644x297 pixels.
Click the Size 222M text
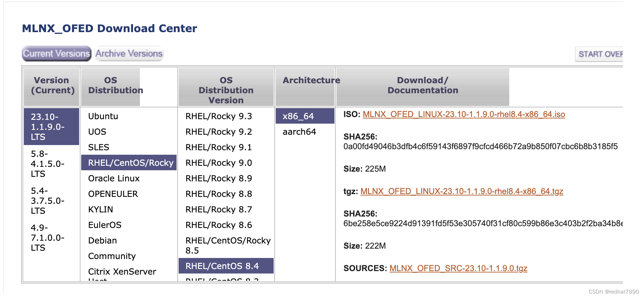coord(364,246)
